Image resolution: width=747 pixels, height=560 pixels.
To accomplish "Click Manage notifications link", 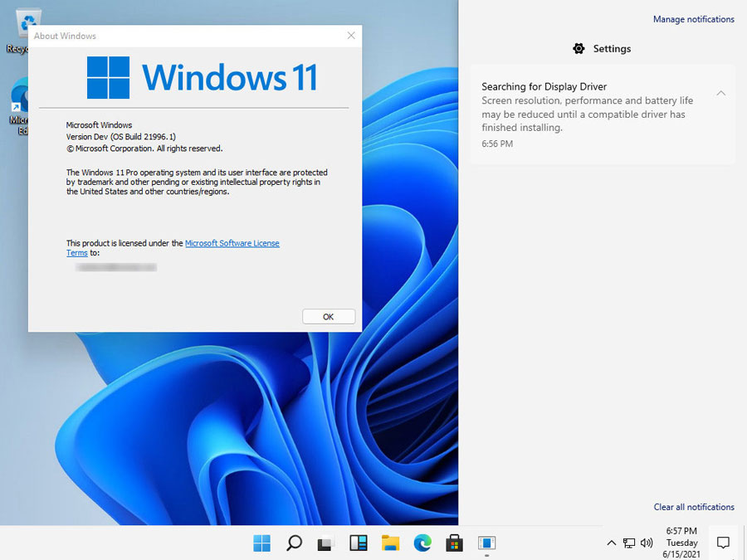I will [x=693, y=19].
